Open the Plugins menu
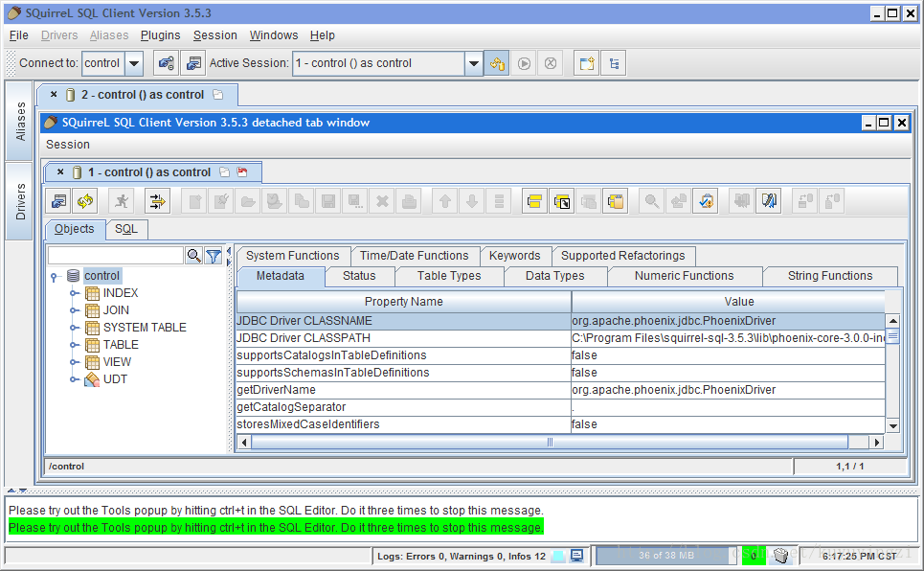The width and height of the screenshot is (924, 571). click(160, 35)
